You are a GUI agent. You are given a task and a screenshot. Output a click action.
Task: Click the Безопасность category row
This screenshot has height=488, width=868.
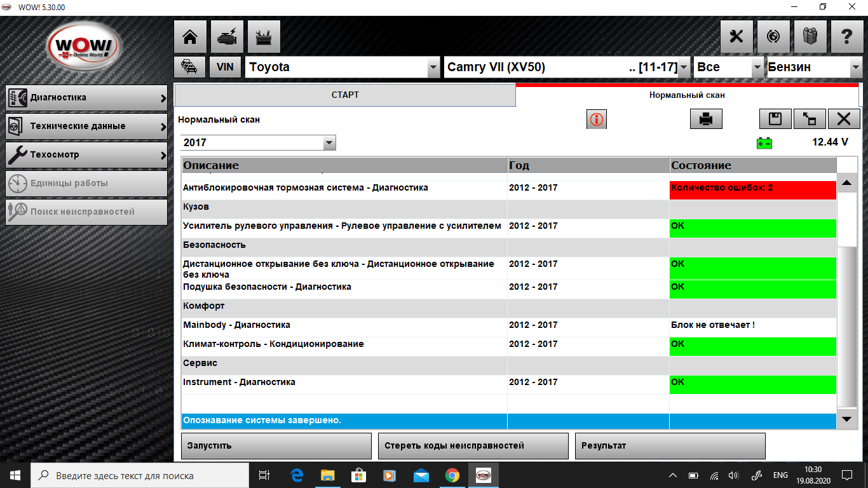tap(509, 247)
